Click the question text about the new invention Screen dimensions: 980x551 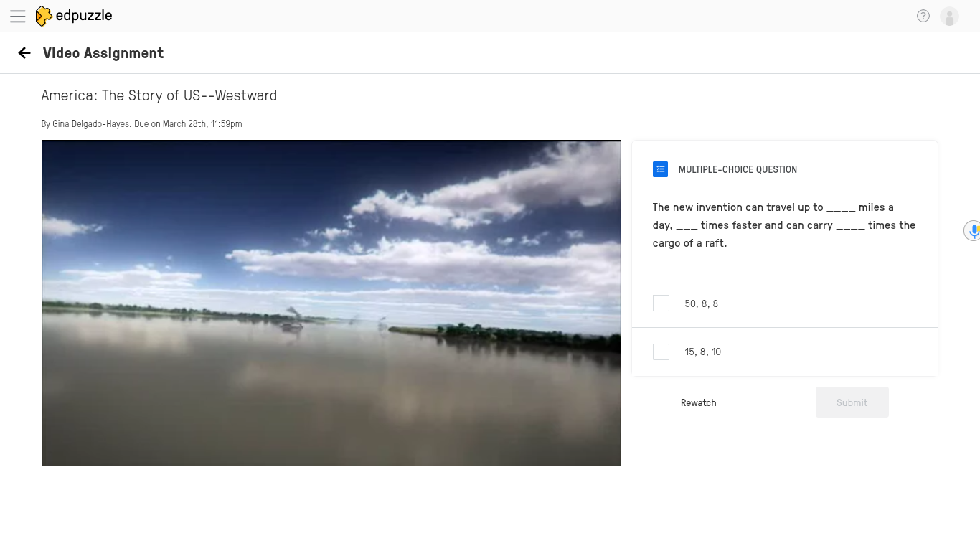point(784,225)
